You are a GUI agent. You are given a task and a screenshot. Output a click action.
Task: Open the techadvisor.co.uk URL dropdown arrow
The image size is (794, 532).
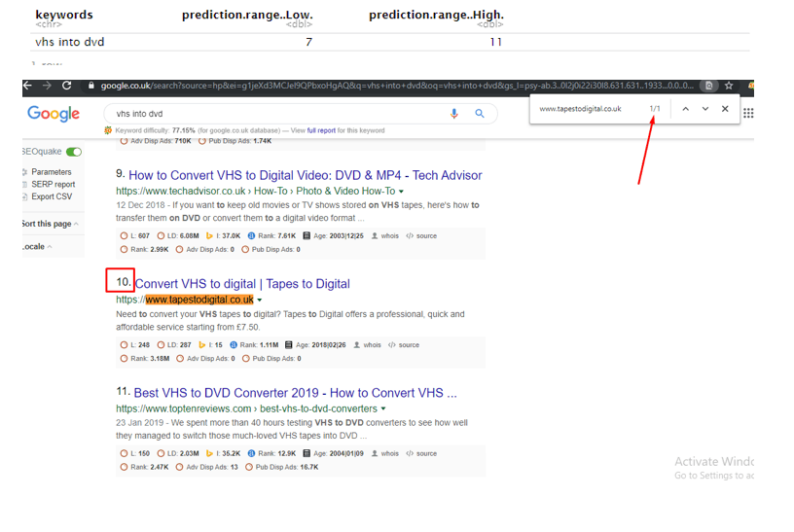point(401,192)
